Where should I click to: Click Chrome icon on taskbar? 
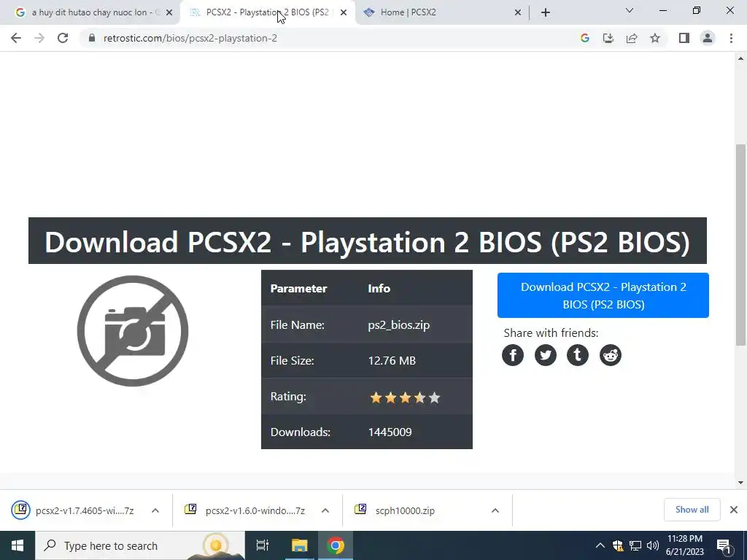336,545
